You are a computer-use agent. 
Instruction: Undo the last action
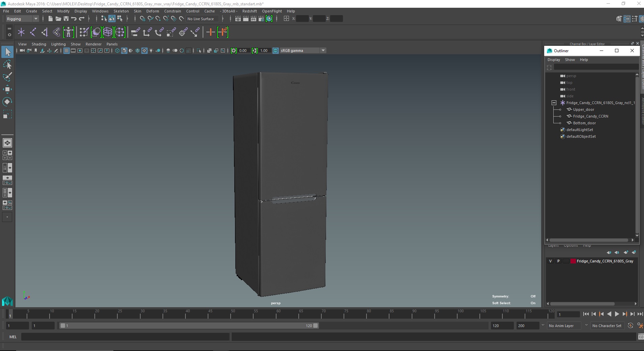pyautogui.click(x=74, y=19)
